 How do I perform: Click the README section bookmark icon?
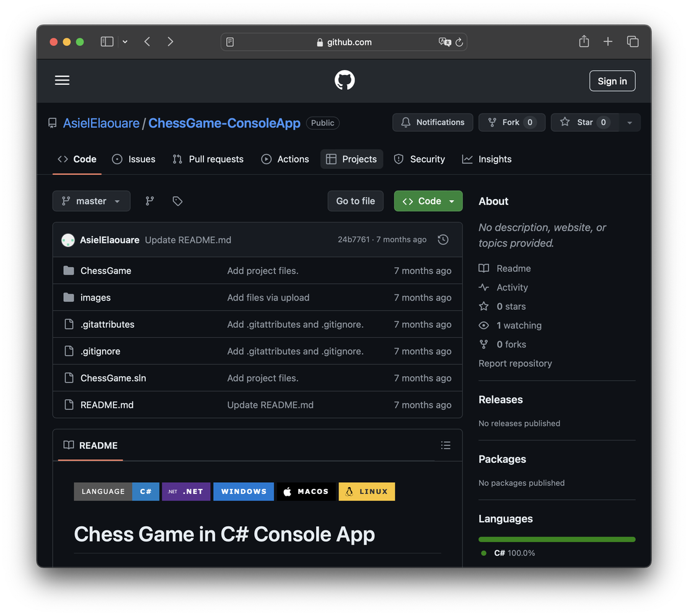coord(68,445)
